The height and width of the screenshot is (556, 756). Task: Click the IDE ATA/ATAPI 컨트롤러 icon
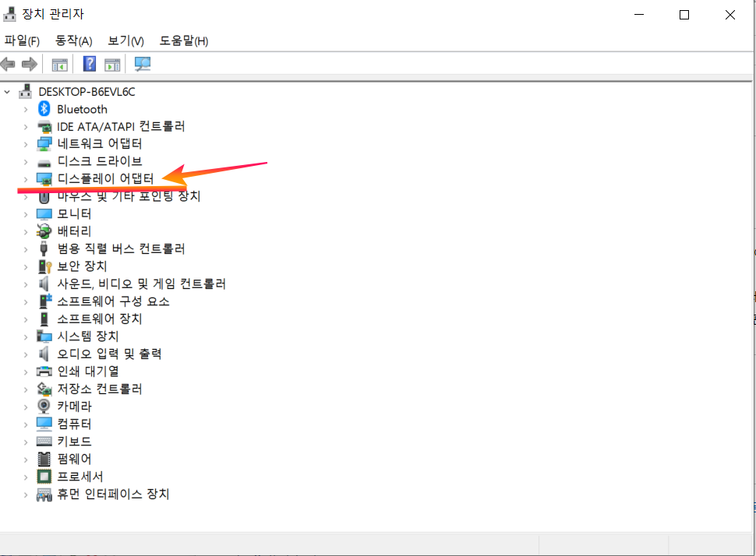44,127
